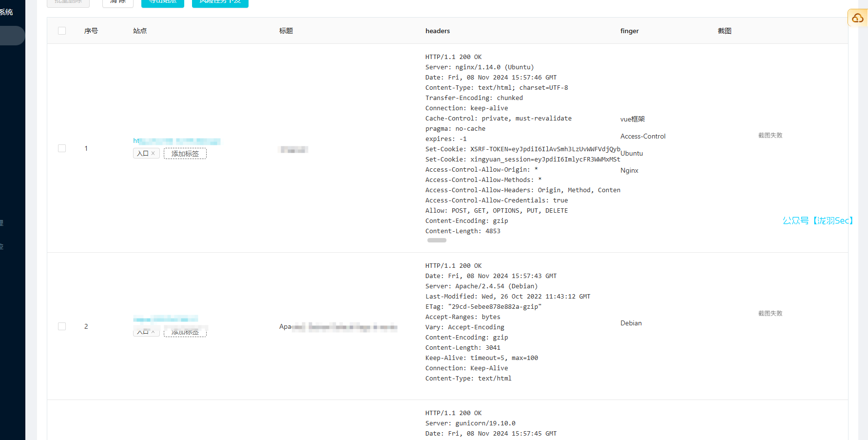868x440 pixels.
Task: Open the site link in row 2
Action: point(165,319)
